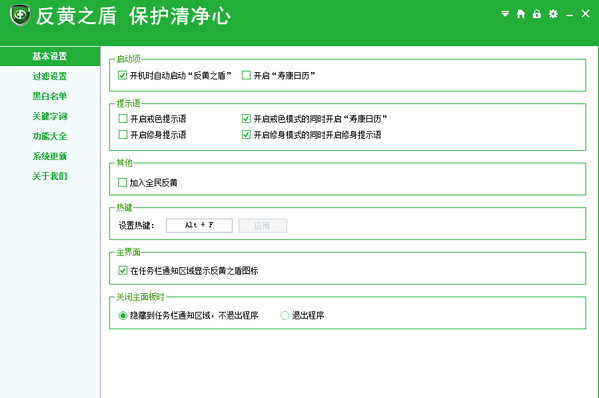Minimize the window with dash icon
This screenshot has width=599, height=398.
coord(570,15)
